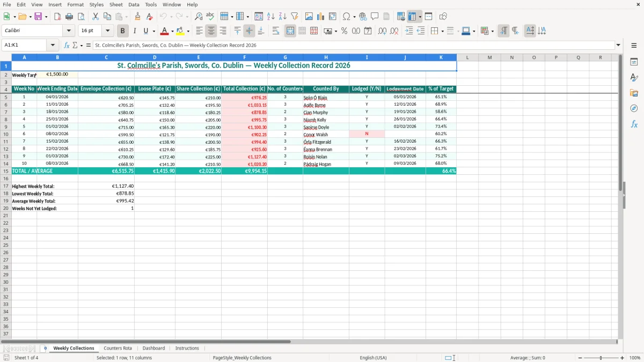The width and height of the screenshot is (644, 362).
Task: Toggle Underline formatting
Action: (145, 31)
